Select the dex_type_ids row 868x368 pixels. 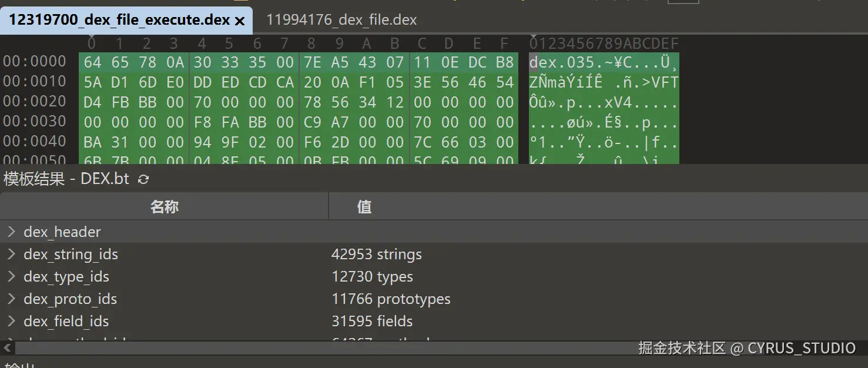pyautogui.click(x=434, y=276)
